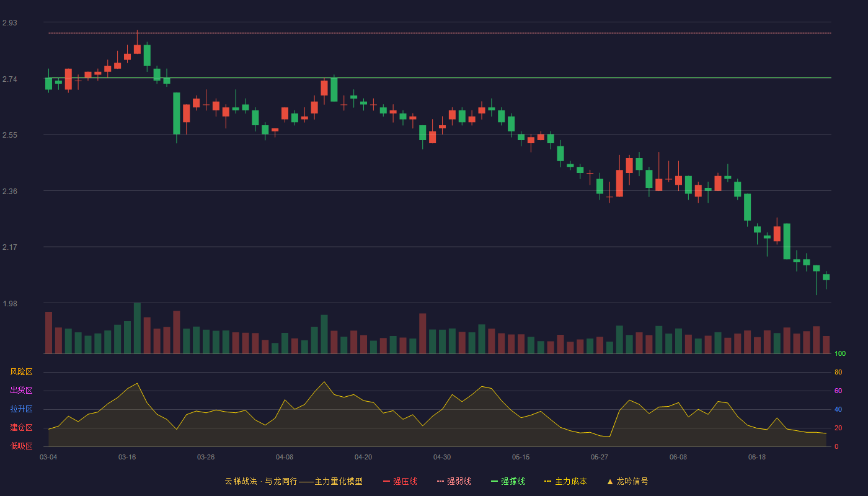Click the 03-16 date label
Viewport: 868px width, 496px height.
[127, 457]
